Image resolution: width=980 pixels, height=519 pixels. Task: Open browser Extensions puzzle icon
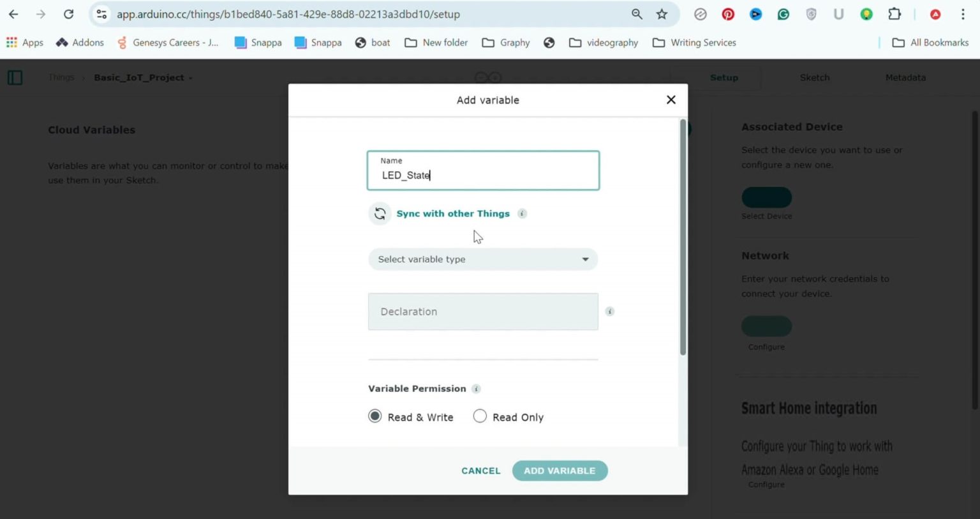point(895,14)
